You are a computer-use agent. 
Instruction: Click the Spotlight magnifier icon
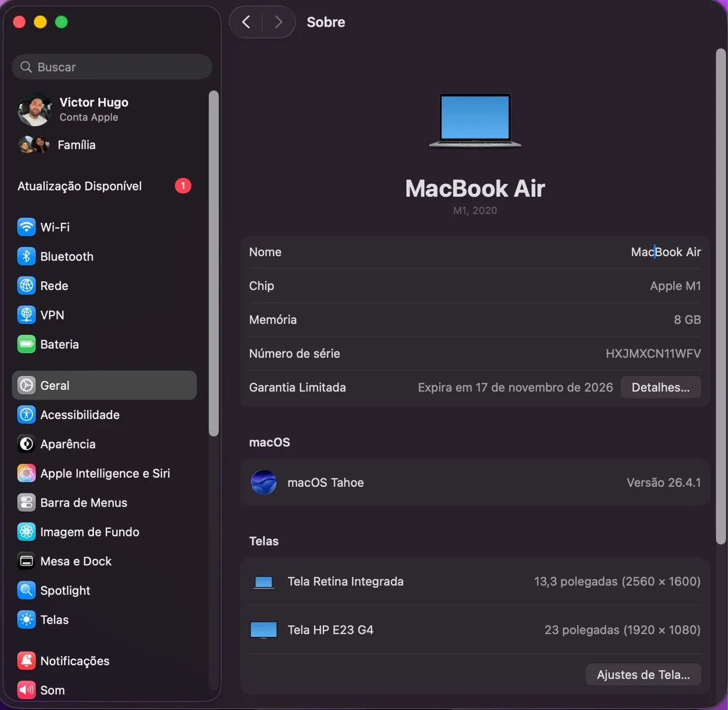(x=26, y=590)
